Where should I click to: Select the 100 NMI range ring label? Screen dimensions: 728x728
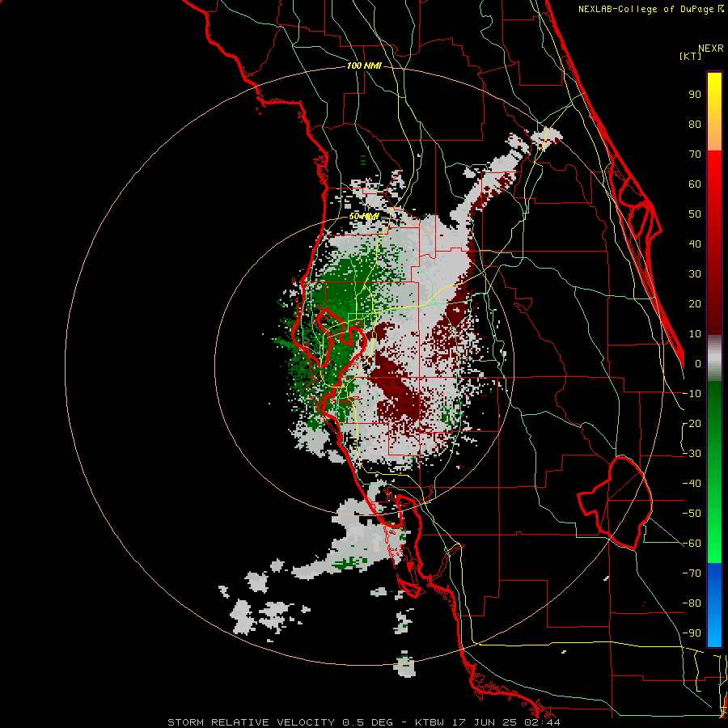coord(364,66)
